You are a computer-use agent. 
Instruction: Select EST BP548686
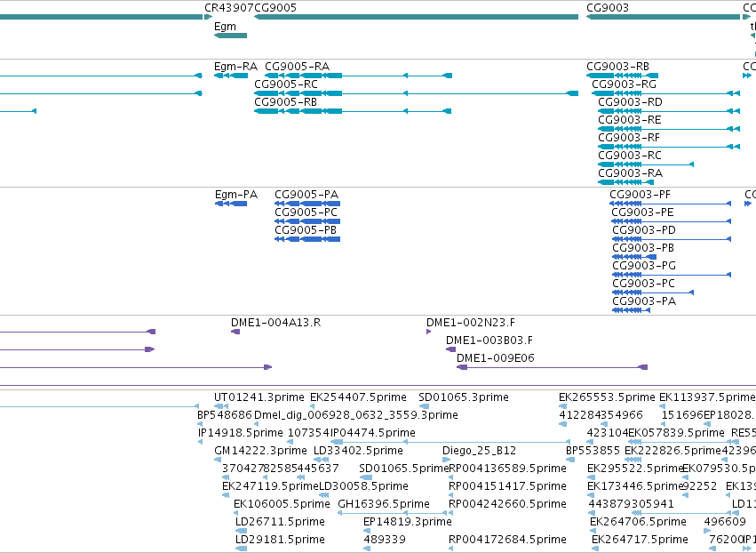[225, 415]
